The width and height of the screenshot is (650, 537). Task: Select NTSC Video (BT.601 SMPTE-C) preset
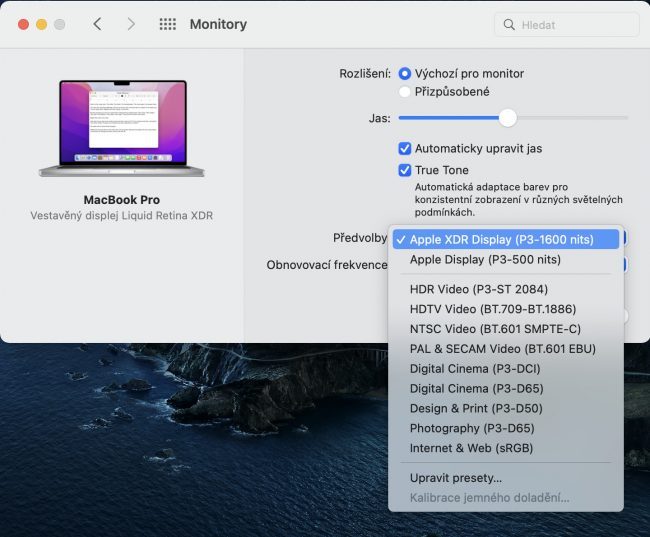pos(506,329)
